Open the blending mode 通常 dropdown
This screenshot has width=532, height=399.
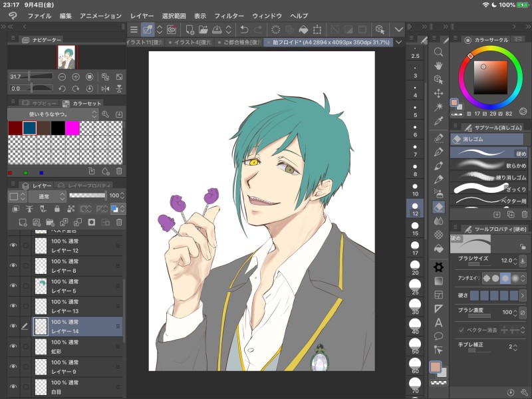[x=47, y=196]
